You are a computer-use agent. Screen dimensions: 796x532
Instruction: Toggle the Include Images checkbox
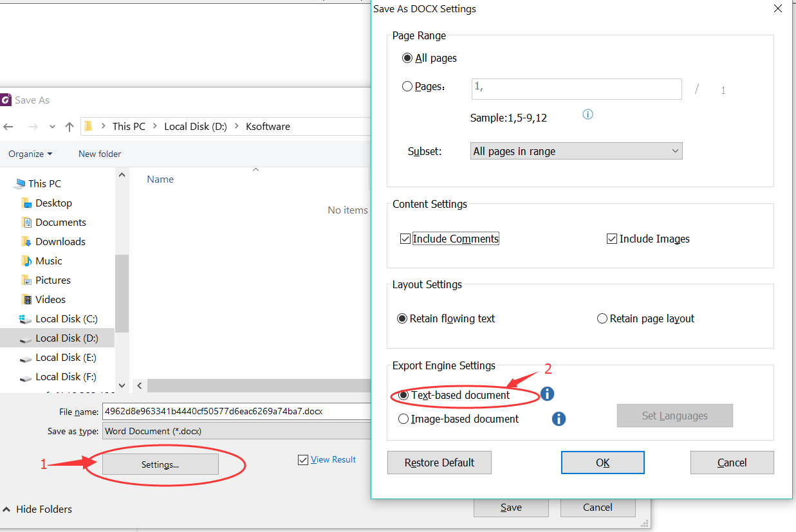(x=612, y=239)
